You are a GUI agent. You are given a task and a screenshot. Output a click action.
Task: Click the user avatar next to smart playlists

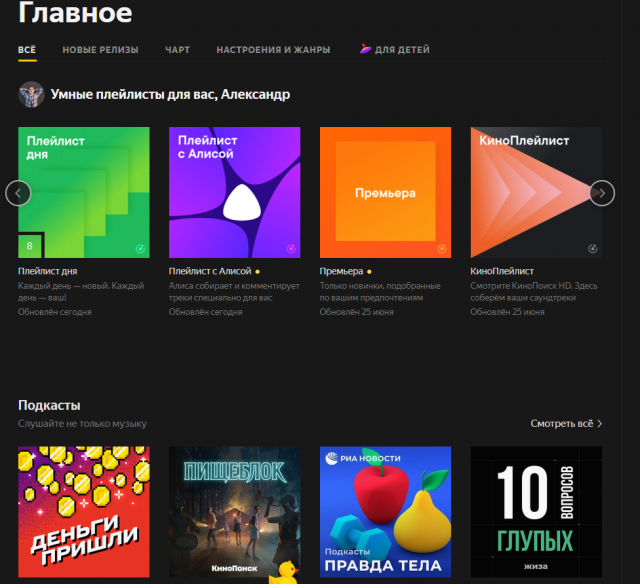click(31, 95)
